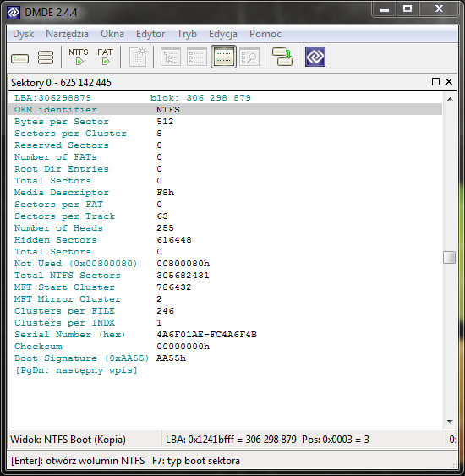
Task: Select the Reserved Sectors row
Action: (225, 145)
